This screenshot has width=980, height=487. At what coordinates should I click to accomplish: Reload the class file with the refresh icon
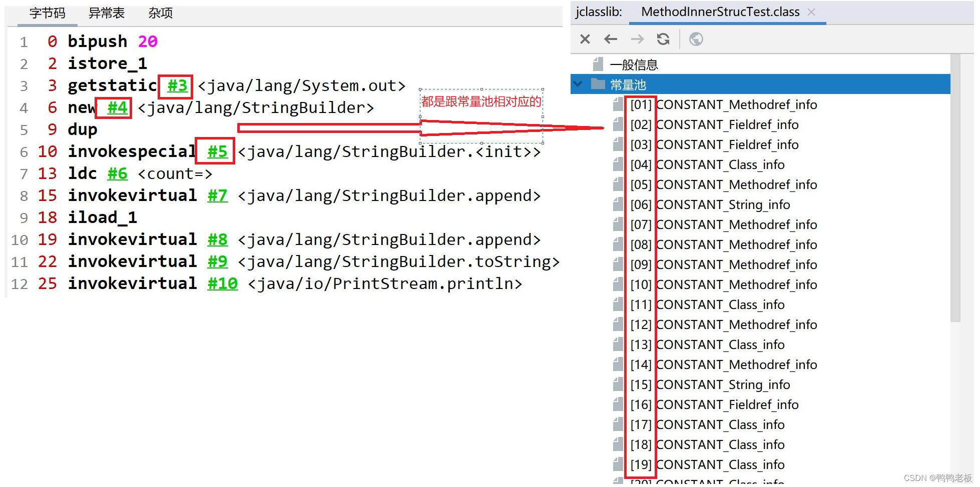tap(663, 39)
